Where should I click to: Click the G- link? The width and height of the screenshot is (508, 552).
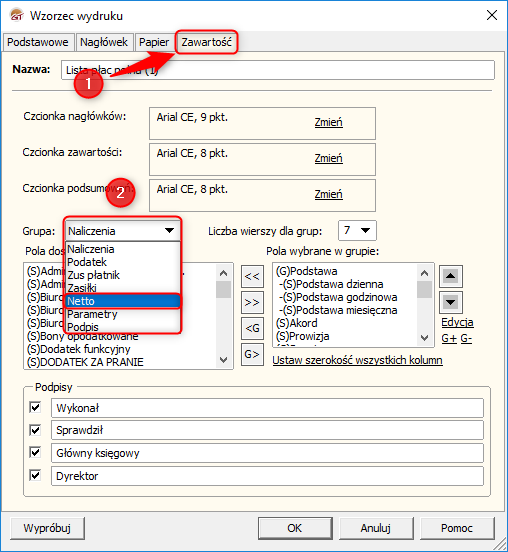tap(466, 338)
